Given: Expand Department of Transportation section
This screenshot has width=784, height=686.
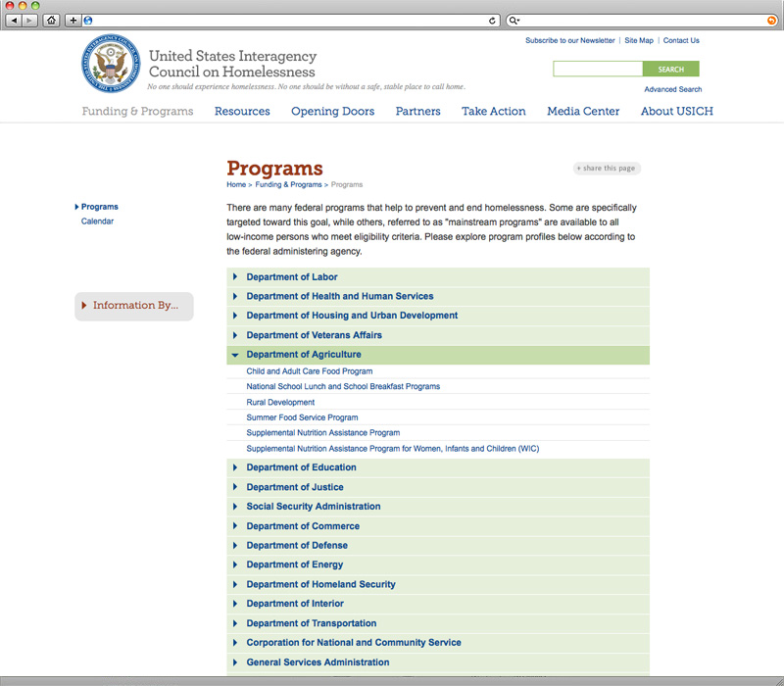Looking at the screenshot, I should click(438, 623).
